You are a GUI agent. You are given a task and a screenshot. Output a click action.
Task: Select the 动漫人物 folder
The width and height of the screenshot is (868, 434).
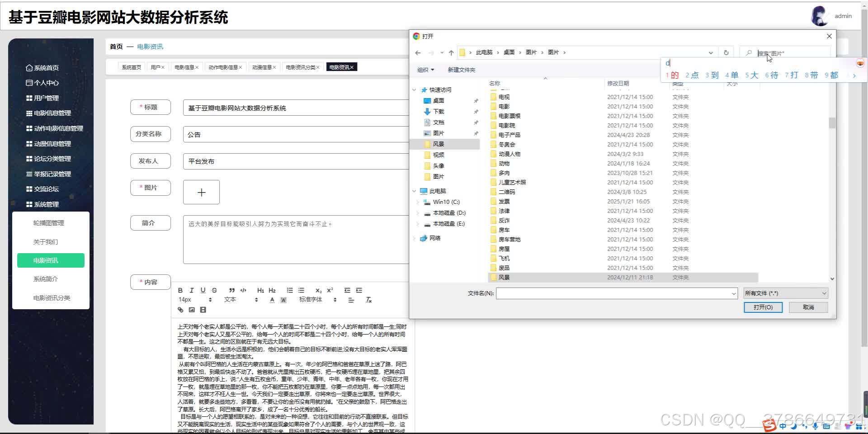click(x=509, y=154)
